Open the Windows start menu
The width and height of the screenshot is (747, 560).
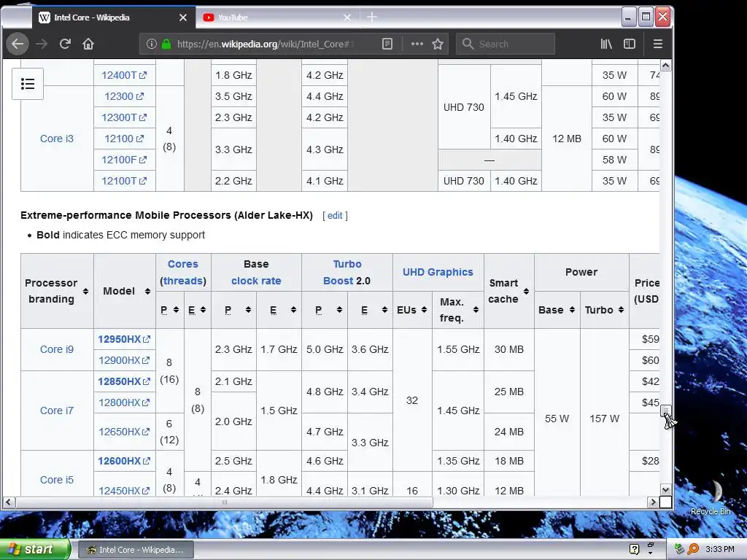coord(35,549)
